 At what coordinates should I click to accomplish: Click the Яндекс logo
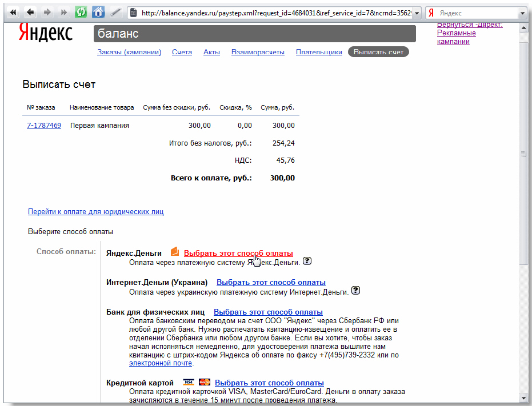point(46,33)
